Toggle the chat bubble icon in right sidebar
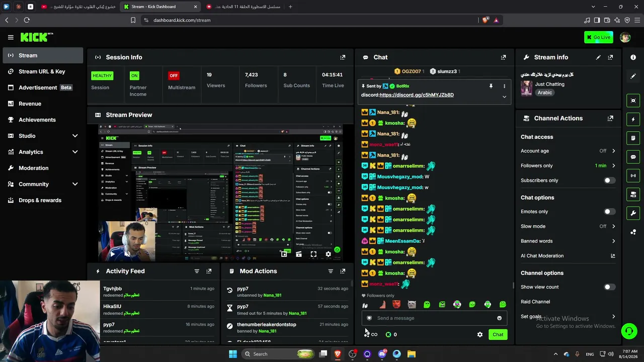This screenshot has width=644, height=362. coord(633,157)
